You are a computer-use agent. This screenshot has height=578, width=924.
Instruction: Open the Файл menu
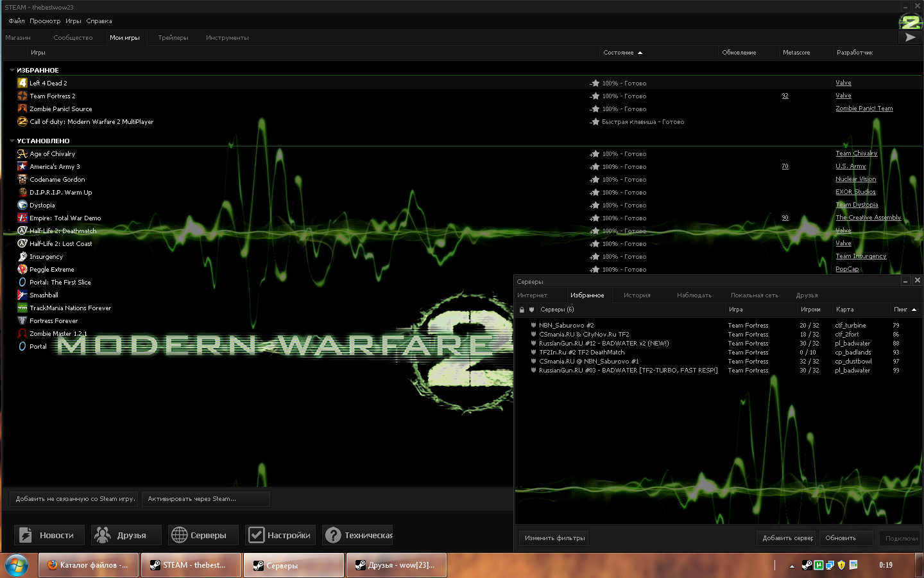coord(17,21)
